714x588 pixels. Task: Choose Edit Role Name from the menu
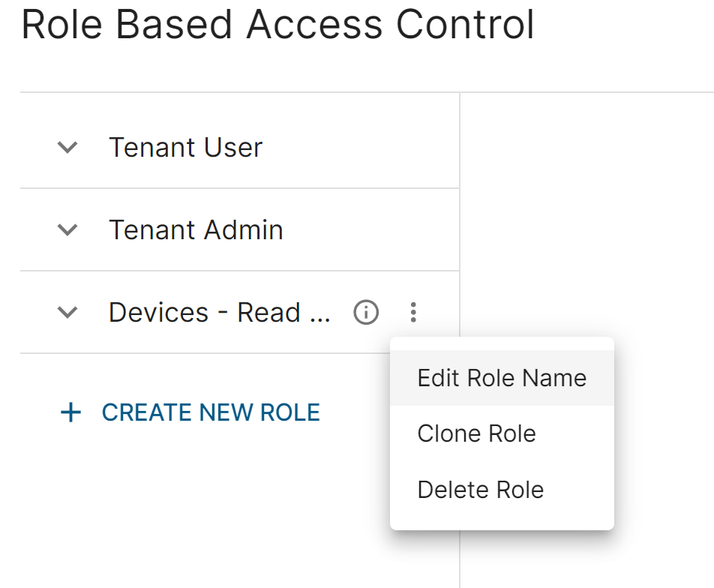pyautogui.click(x=502, y=378)
